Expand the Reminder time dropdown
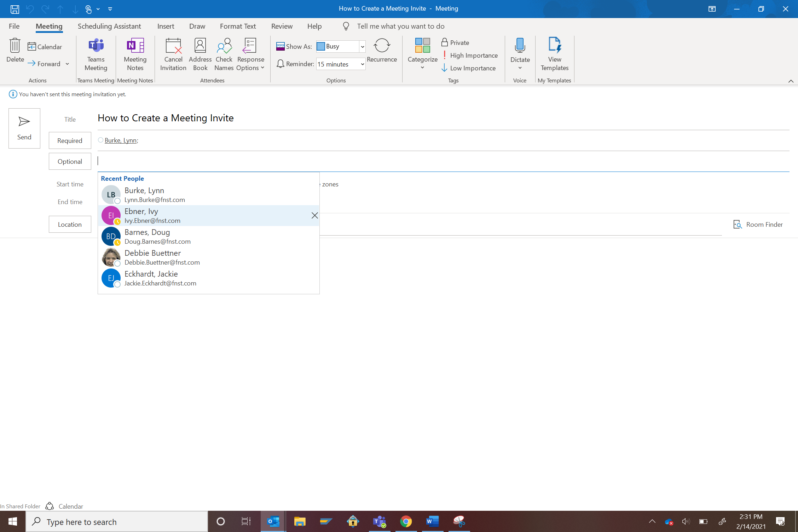Screen dimensions: 798x532 pyautogui.click(x=362, y=64)
